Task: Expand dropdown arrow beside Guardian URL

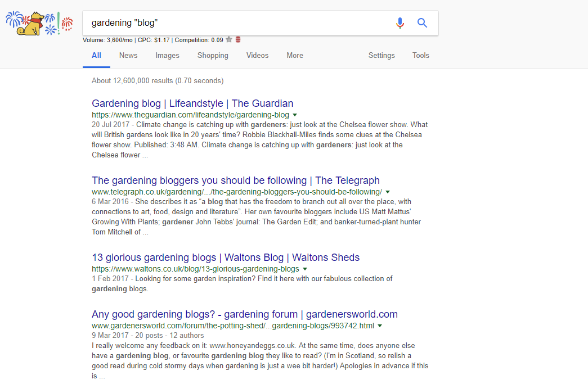Action: click(x=295, y=115)
